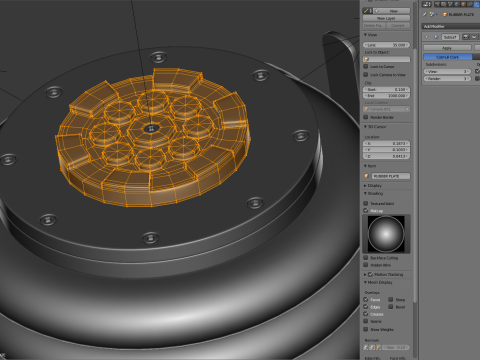Uncheck the Edges overlay checkbox
Viewport: 480px width, 360px height.
[366, 306]
